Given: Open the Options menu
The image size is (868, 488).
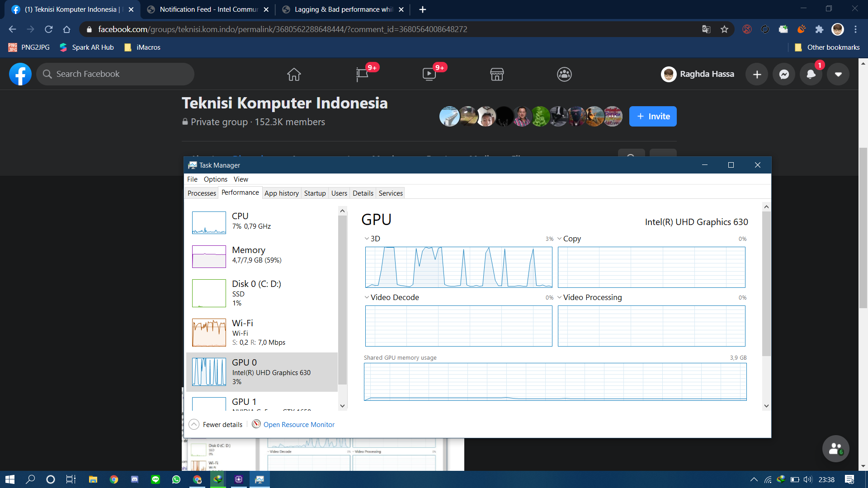Looking at the screenshot, I should pos(215,179).
